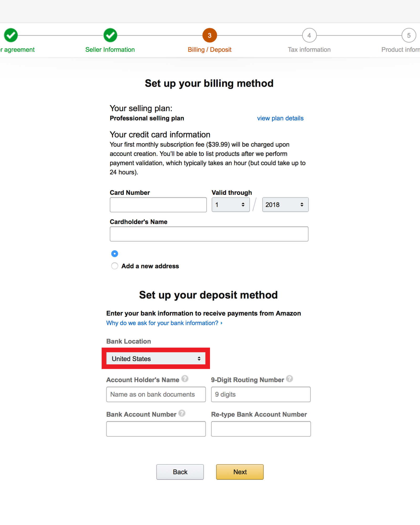Go to Seller Information step label
Image resolution: width=420 pixels, height=525 pixels.
(x=110, y=50)
